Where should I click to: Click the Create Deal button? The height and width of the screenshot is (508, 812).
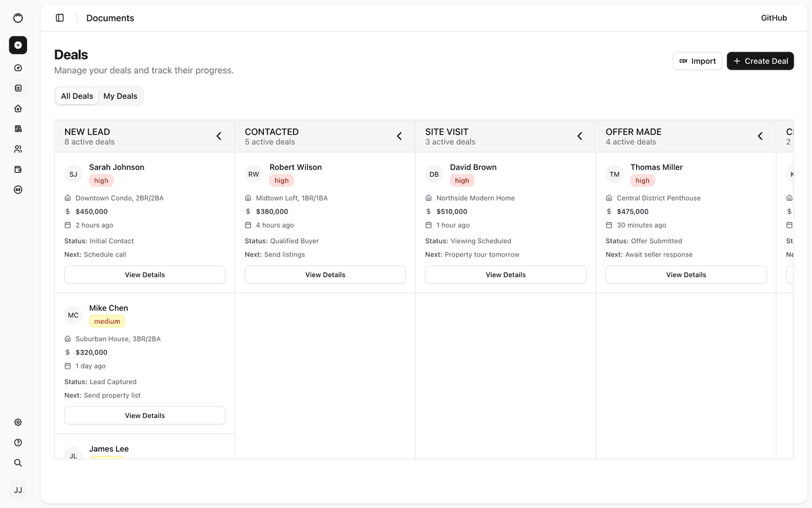click(x=760, y=61)
